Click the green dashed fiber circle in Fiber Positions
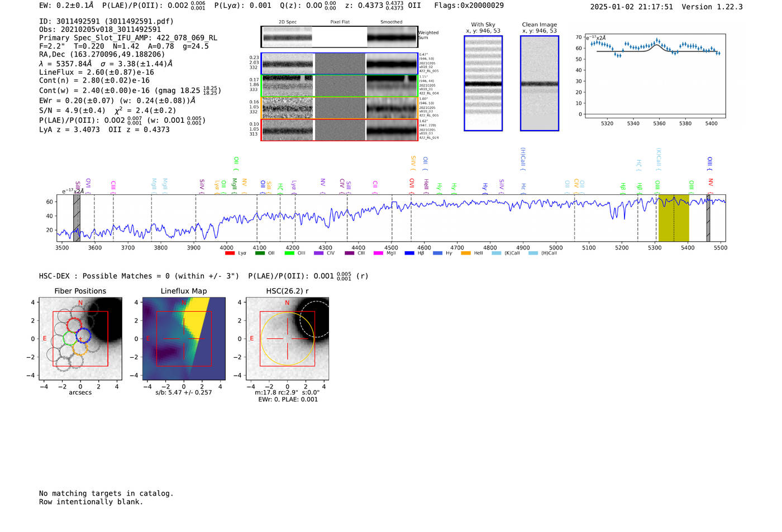The width and height of the screenshot is (782, 532). point(70,338)
